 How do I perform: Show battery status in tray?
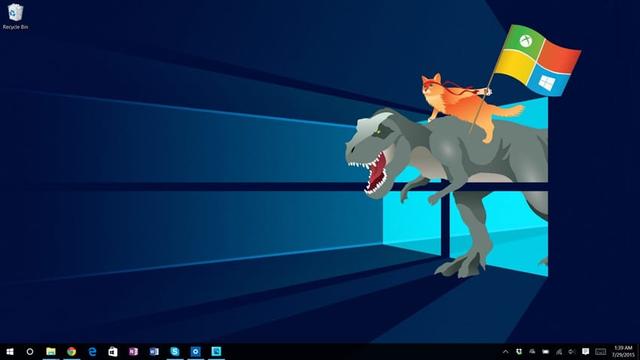point(546,351)
